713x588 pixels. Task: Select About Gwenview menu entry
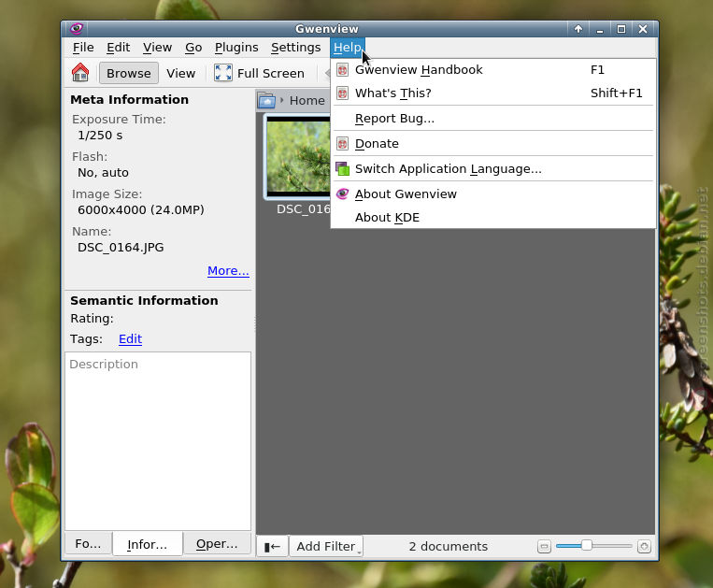pyautogui.click(x=493, y=194)
